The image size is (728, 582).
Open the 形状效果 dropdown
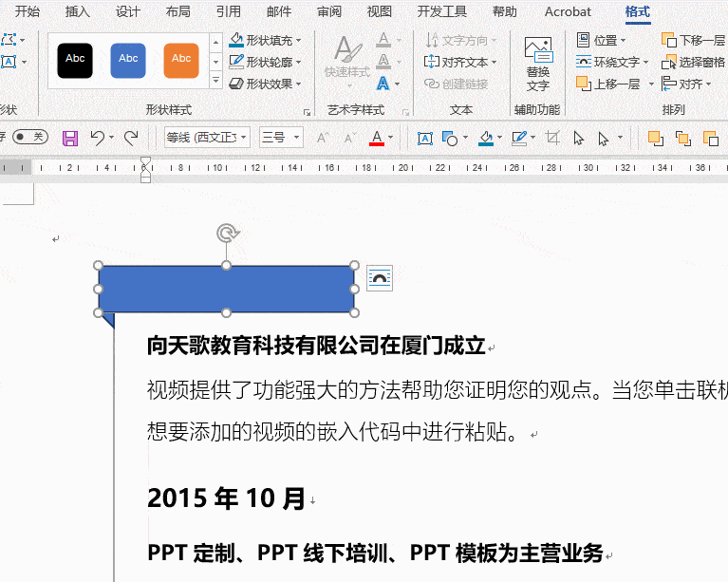coord(265,84)
